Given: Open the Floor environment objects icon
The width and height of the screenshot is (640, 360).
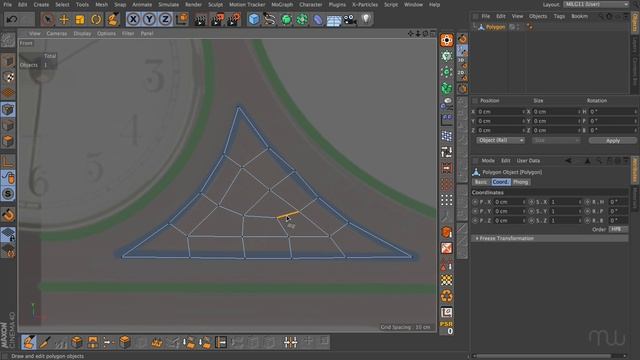Looking at the screenshot, I should click(334, 20).
